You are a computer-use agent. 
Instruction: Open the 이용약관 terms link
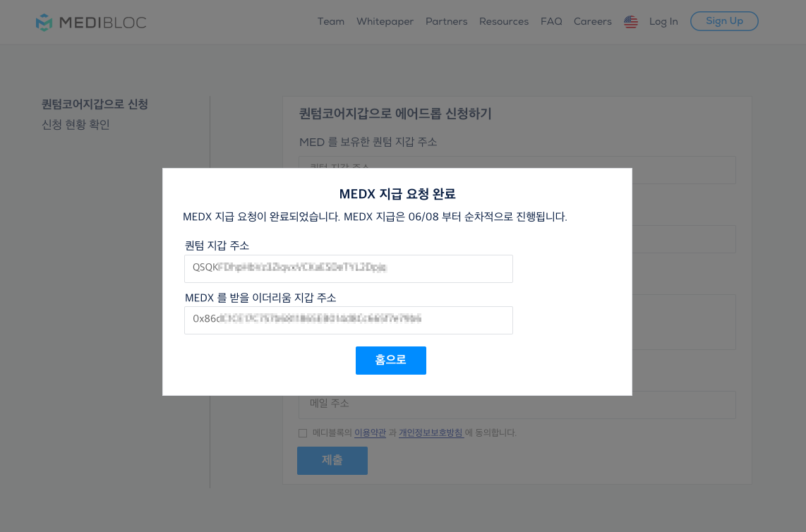point(370,432)
